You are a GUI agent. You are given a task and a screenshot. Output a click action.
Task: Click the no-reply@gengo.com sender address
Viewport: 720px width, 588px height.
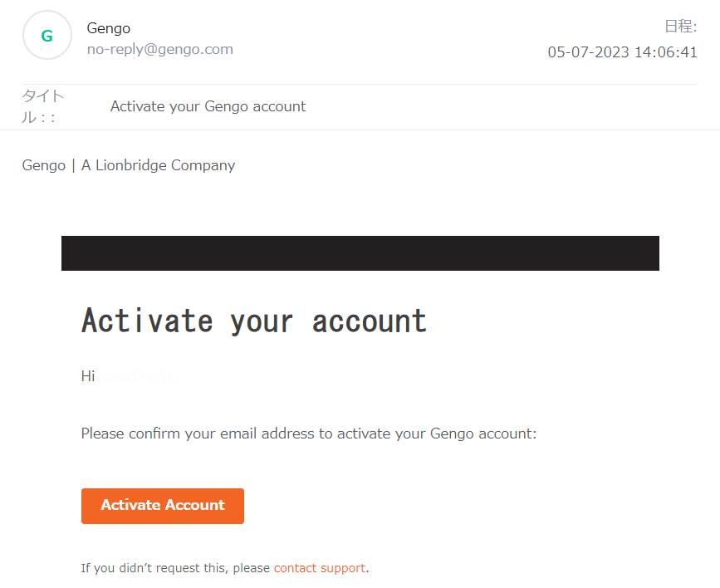[x=160, y=49]
